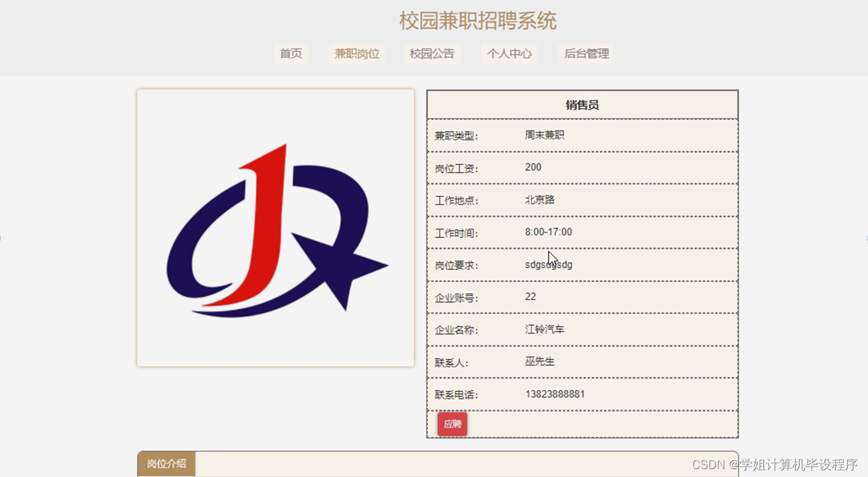The width and height of the screenshot is (868, 477).
Task: Select the 兼职岗位 navigation item
Action: pyautogui.click(x=357, y=54)
